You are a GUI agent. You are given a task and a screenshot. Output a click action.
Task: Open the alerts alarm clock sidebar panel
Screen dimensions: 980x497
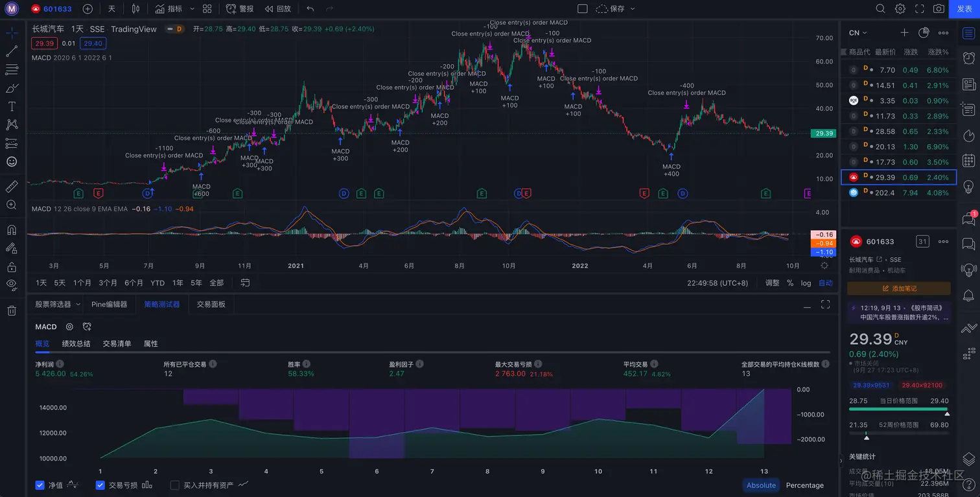(x=969, y=58)
